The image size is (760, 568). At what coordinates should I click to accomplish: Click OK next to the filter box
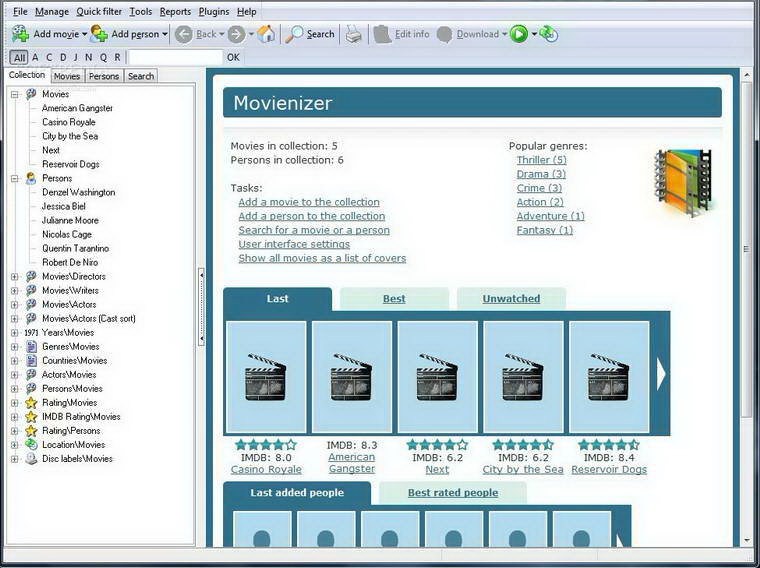coord(233,57)
